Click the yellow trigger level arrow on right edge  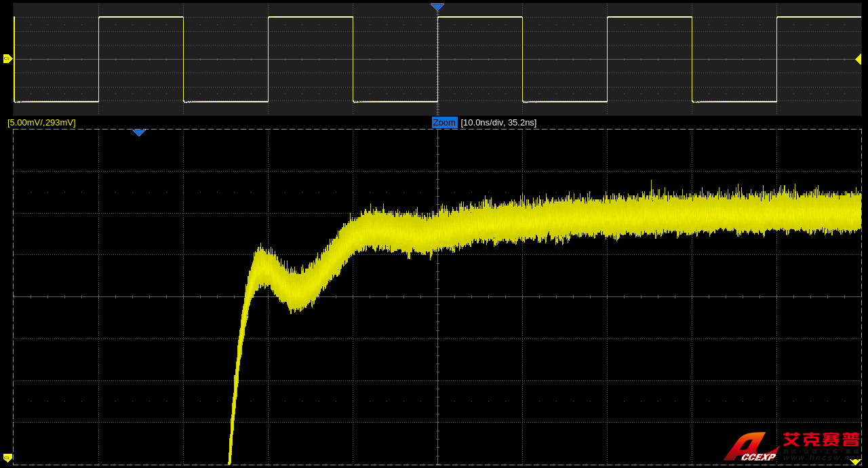click(x=858, y=59)
